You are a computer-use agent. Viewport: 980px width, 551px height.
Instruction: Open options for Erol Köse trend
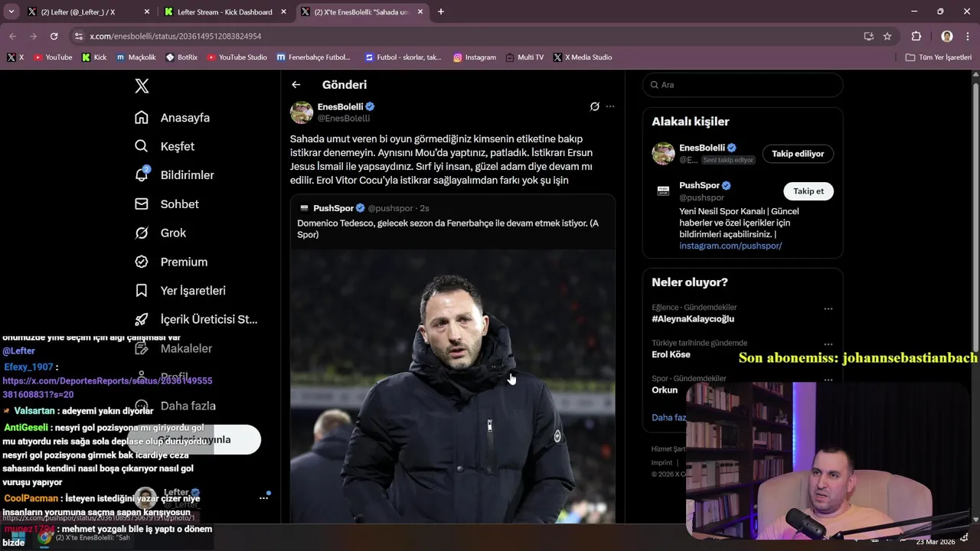(x=828, y=344)
